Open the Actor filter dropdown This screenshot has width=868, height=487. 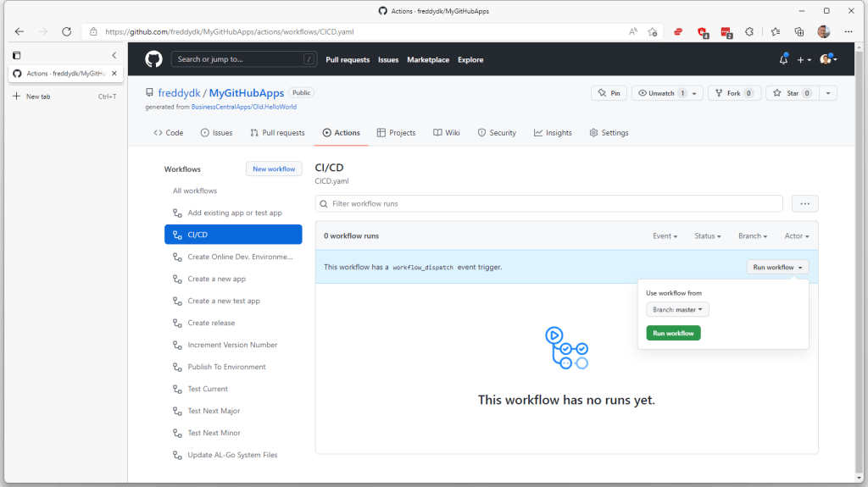tap(796, 236)
